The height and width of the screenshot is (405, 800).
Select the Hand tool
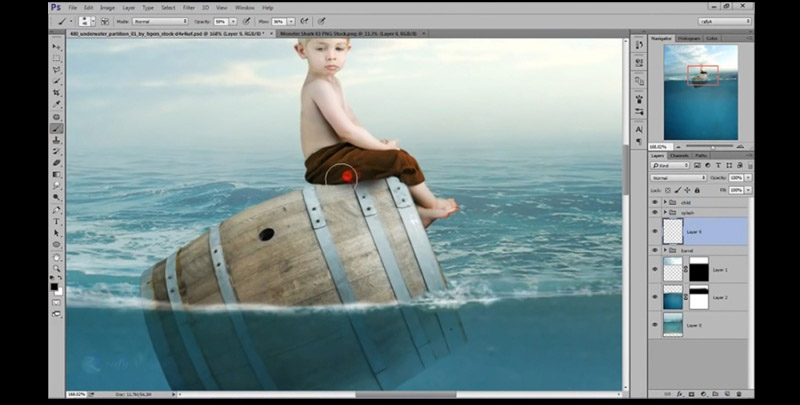pyautogui.click(x=57, y=258)
